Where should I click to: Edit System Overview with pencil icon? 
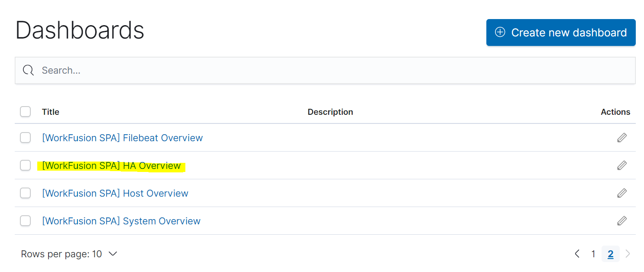622,221
